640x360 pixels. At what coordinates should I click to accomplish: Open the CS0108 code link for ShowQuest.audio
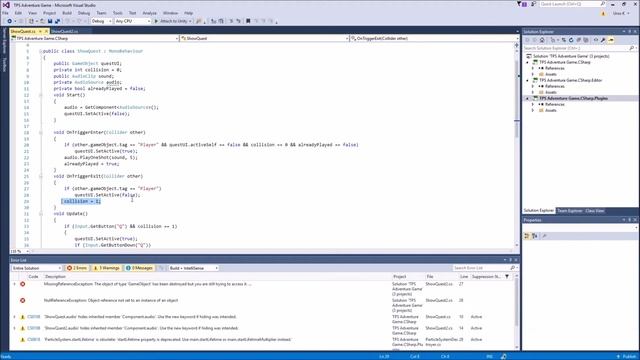coord(33,317)
